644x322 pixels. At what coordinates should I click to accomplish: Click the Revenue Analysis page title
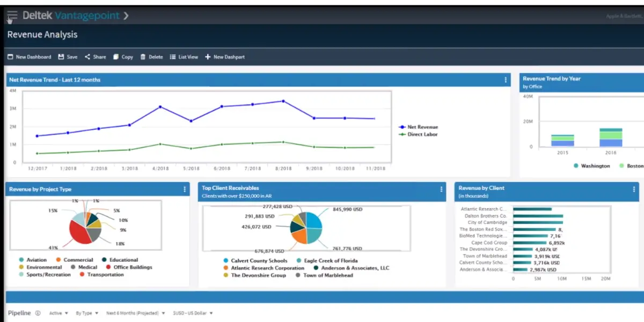click(42, 35)
